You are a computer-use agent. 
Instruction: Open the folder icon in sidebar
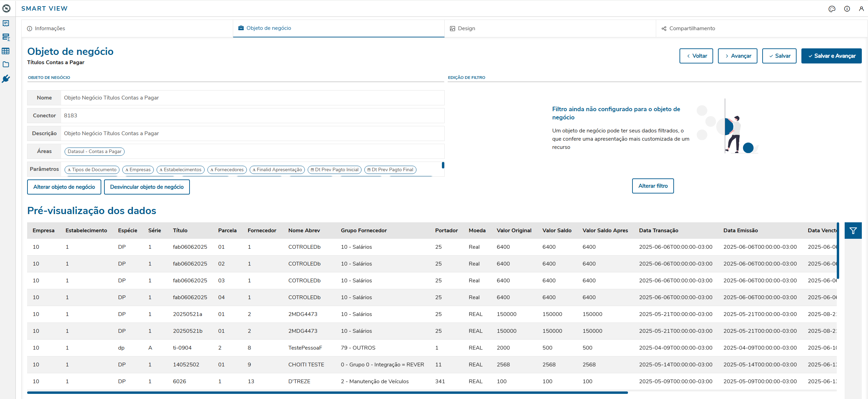pos(6,64)
